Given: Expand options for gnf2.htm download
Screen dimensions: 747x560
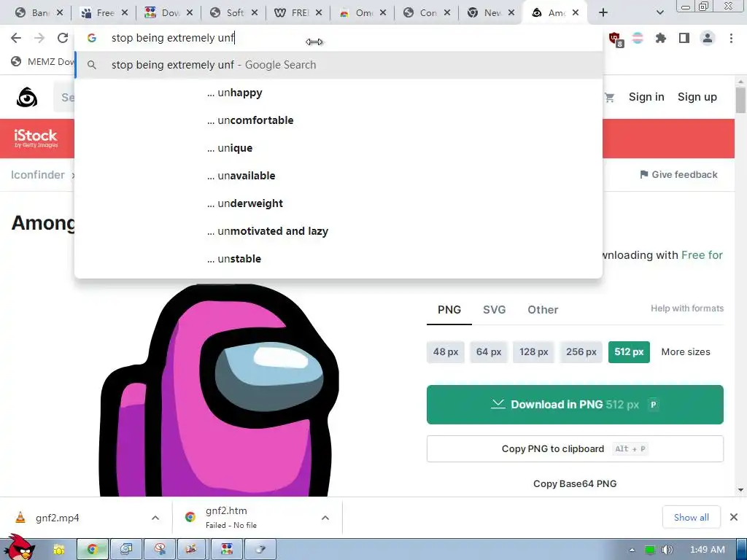Looking at the screenshot, I should 325,518.
